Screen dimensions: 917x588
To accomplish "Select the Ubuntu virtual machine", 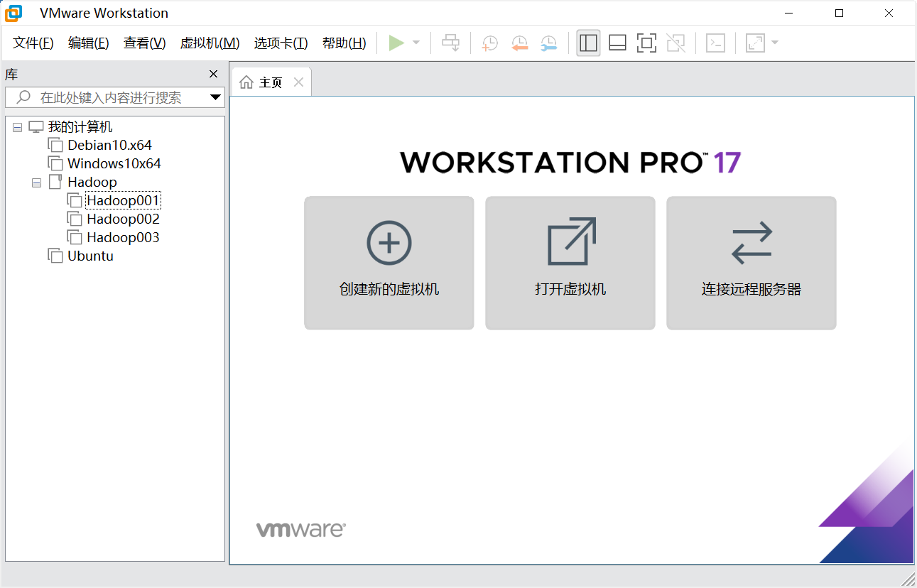I will (x=90, y=256).
